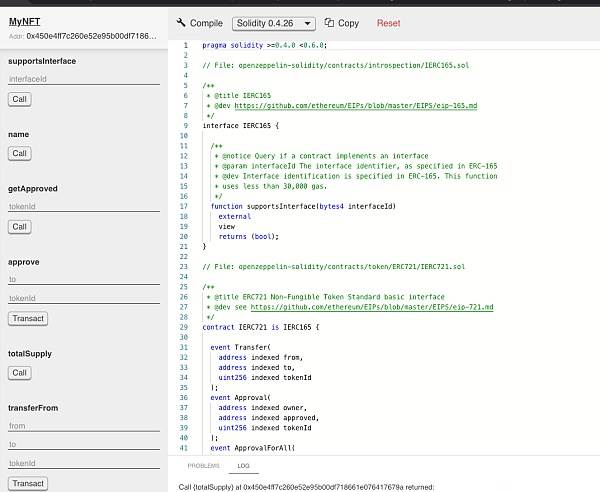600x492 pixels.
Task: Click the IERC165.sol file comment line
Action: pos(336,65)
